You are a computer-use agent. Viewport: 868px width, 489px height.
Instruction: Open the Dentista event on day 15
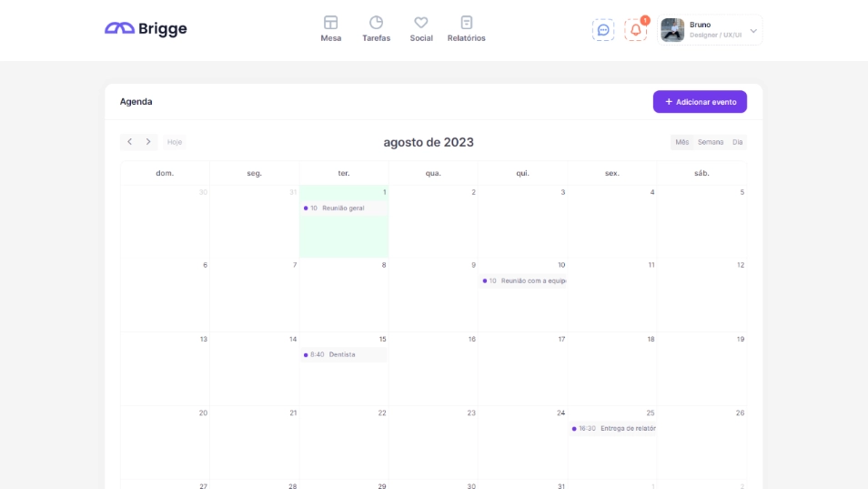point(343,355)
